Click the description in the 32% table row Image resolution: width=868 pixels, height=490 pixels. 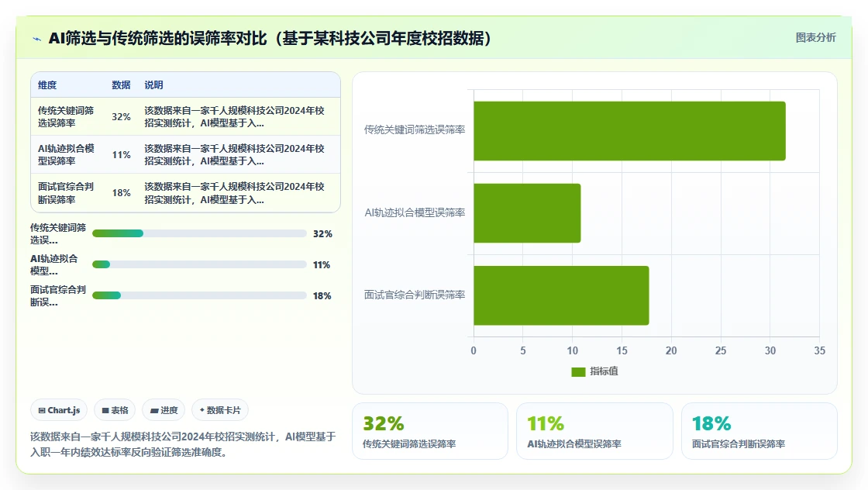[235, 117]
